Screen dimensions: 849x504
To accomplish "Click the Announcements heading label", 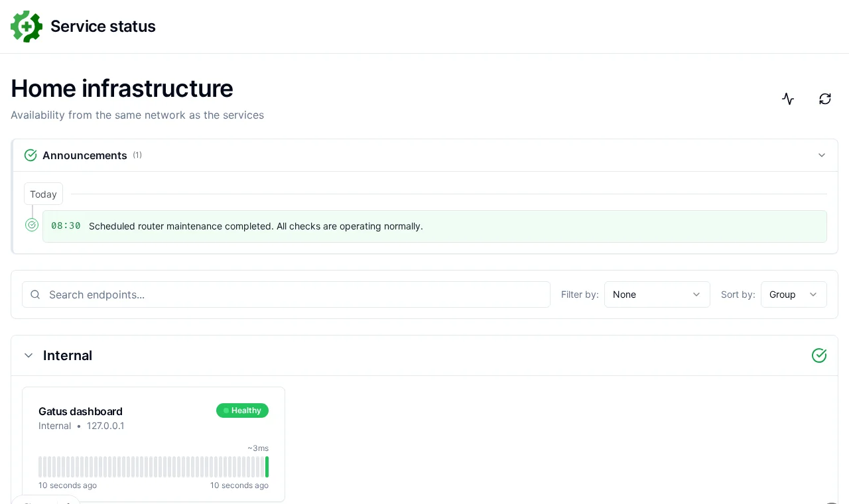I will point(85,155).
